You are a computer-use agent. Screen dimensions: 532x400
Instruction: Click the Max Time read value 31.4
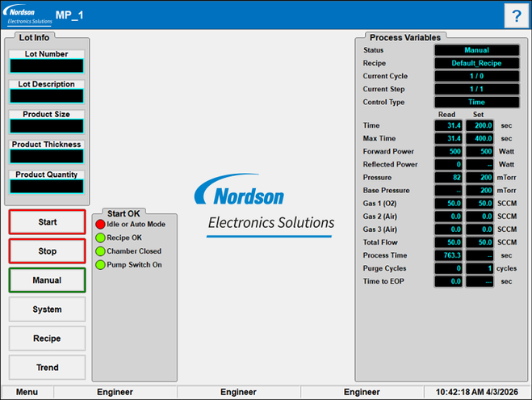(x=449, y=138)
